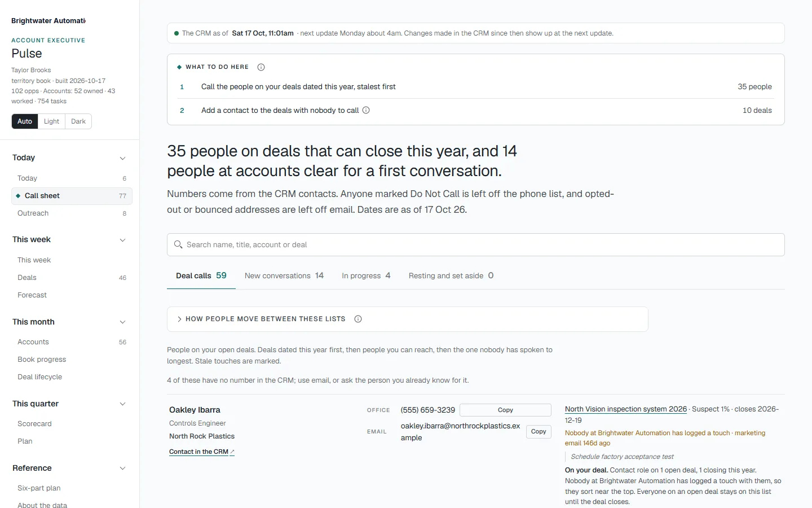Viewport: 812px width, 508px height.
Task: Click info icon beside How People Move heading
Action: tap(358, 319)
